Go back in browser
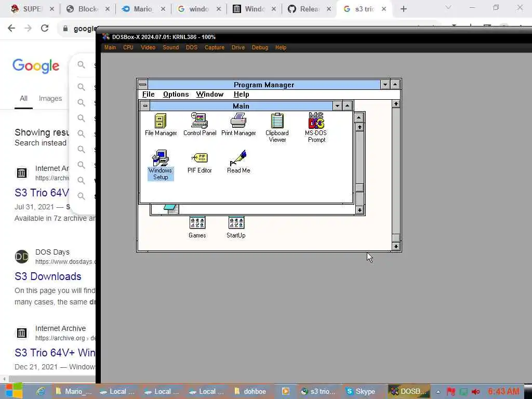Screen dimensions: 532x399 point(11,28)
